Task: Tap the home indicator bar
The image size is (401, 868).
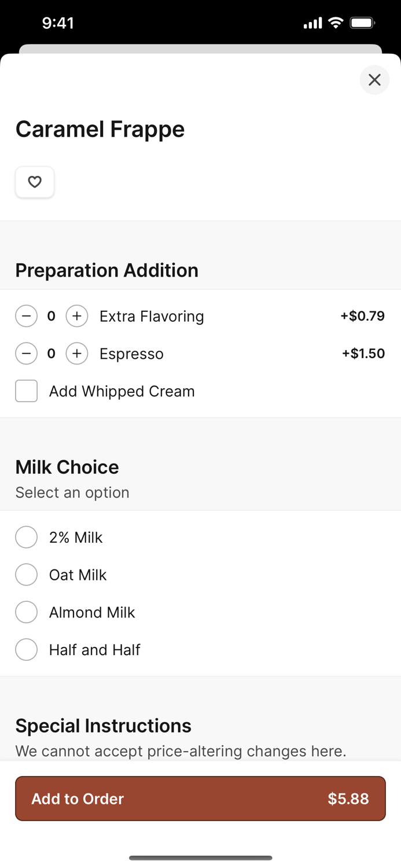Action: point(200,858)
